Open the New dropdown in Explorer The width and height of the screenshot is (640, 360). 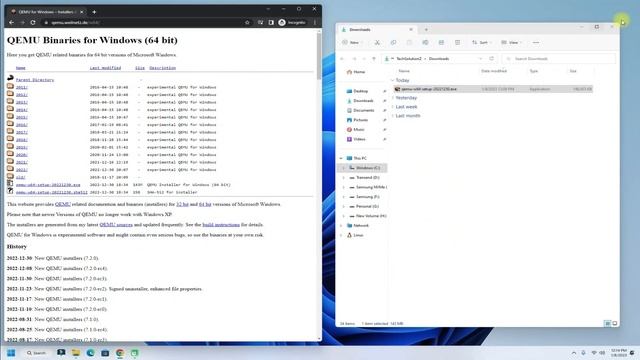click(x=352, y=42)
